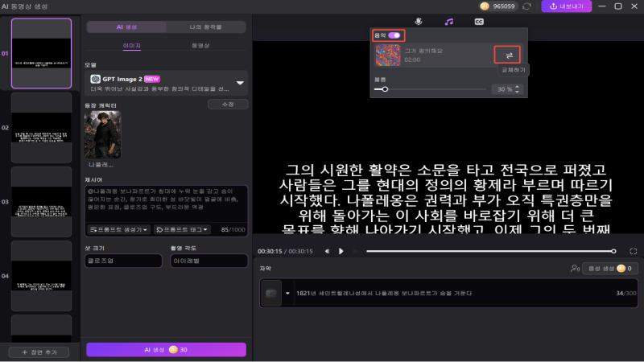Click the 00:30:15 / 00:30:15 timecode
Image resolution: width=644 pixels, height=362 pixels.
pyautogui.click(x=285, y=251)
